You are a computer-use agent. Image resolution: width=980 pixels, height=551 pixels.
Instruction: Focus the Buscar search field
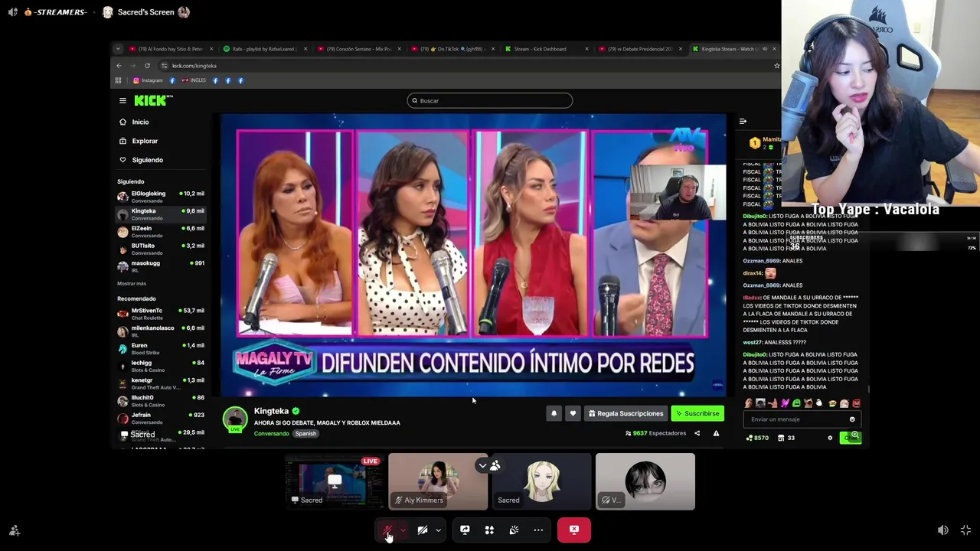(489, 100)
